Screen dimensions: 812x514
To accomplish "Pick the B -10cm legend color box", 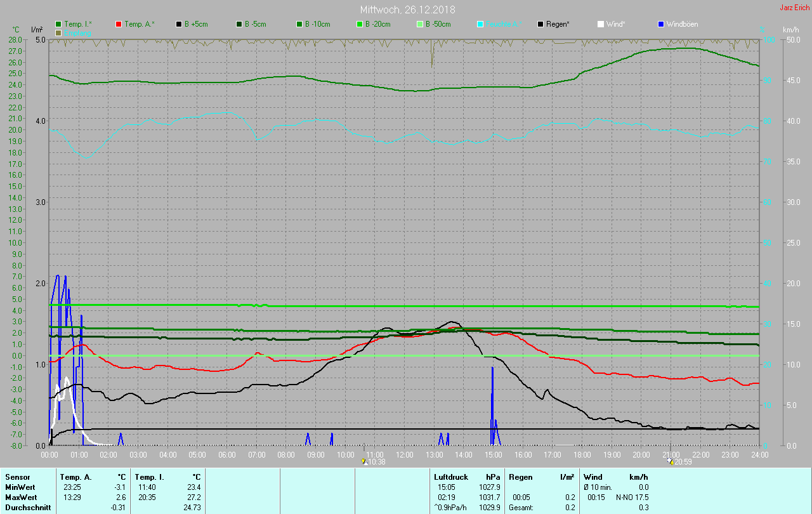I will coord(299,24).
